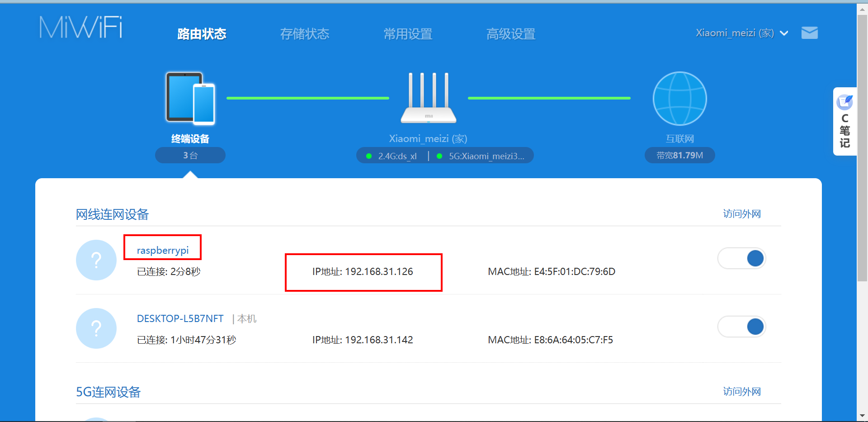Viewport: 868px width, 422px height.
Task: Click the internet globe icon
Action: pyautogui.click(x=679, y=98)
